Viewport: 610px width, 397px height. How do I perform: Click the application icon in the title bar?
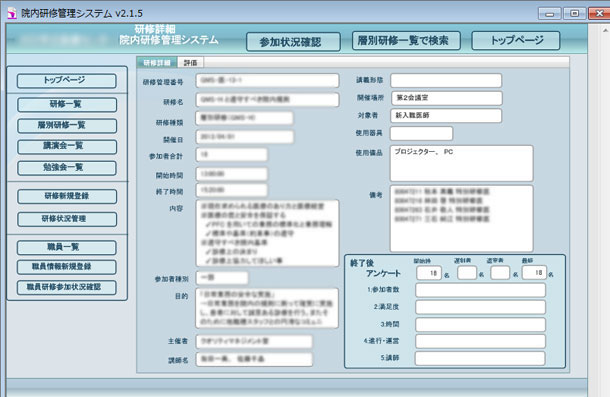[x=12, y=13]
